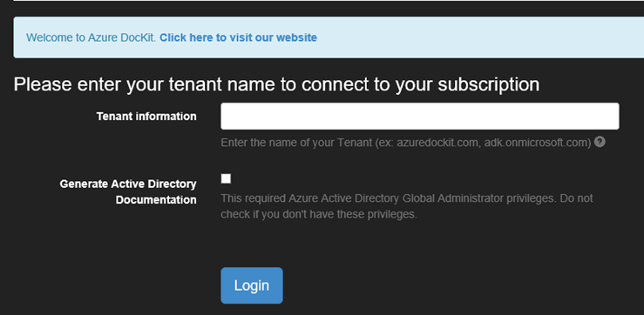Click the 'Welcome to Azure DocKit.' text
The image size is (644, 315).
92,37
